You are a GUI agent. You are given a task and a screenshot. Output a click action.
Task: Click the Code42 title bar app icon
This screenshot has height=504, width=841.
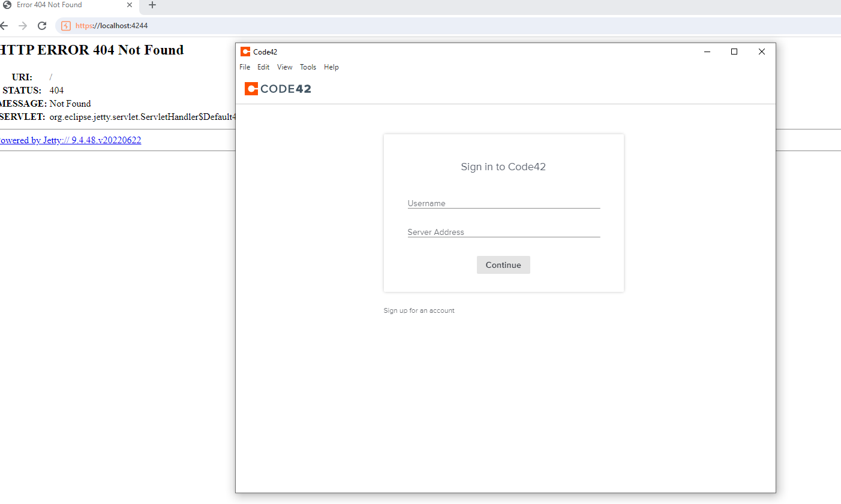245,52
